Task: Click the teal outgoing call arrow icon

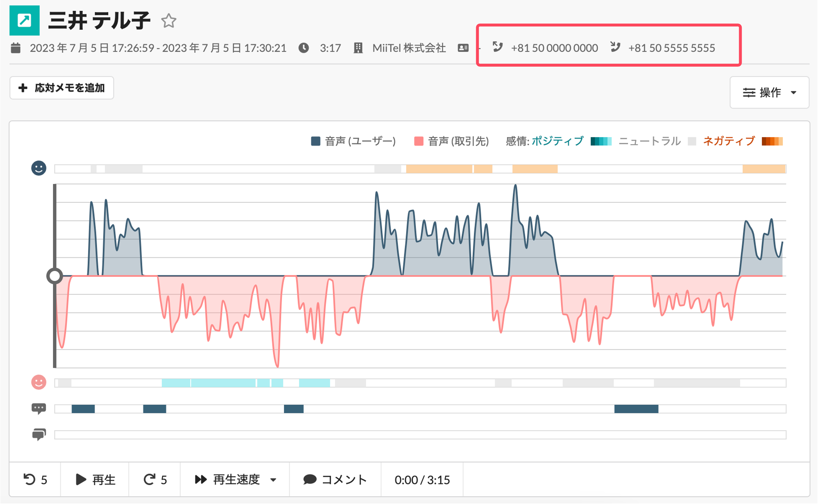Action: pos(24,20)
